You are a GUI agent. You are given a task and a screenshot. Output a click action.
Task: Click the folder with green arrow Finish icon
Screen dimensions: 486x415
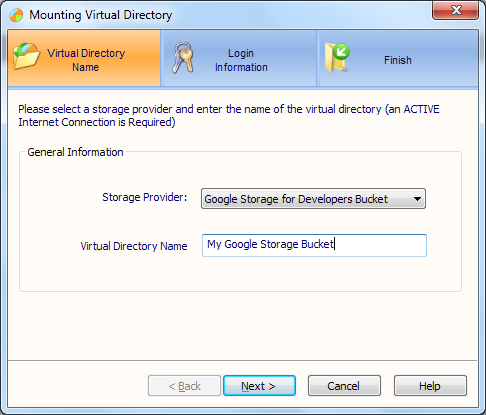pos(337,58)
